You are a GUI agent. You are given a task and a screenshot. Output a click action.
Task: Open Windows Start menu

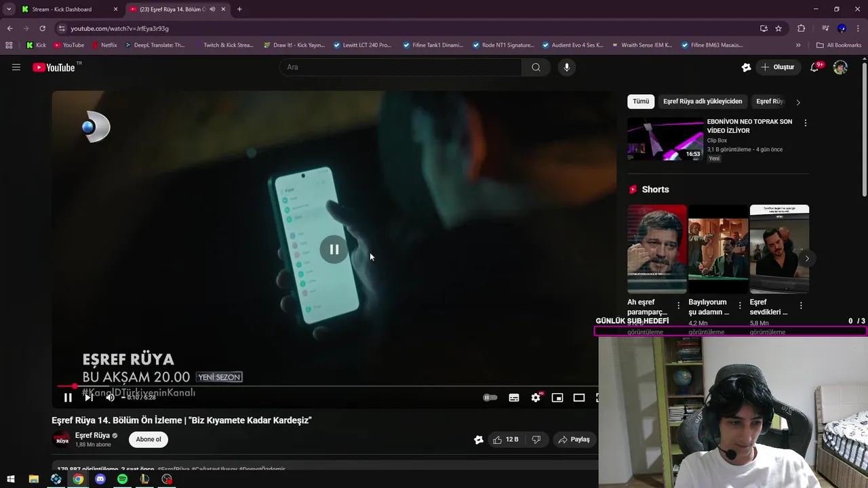pyautogui.click(x=11, y=479)
